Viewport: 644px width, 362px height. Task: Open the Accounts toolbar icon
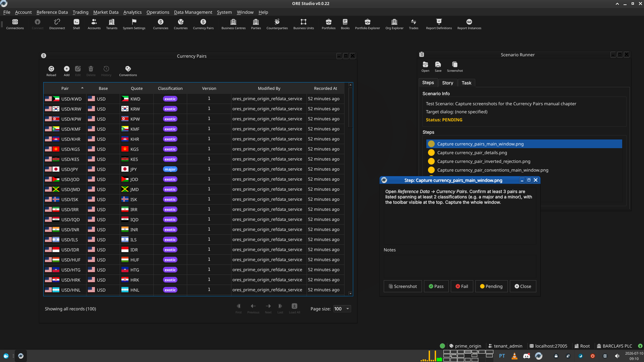(x=94, y=24)
